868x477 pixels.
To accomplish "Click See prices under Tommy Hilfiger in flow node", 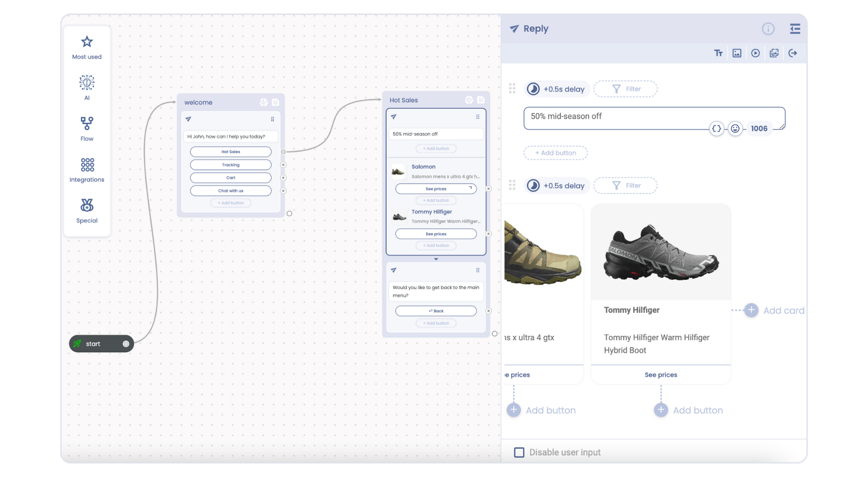I will pyautogui.click(x=436, y=234).
